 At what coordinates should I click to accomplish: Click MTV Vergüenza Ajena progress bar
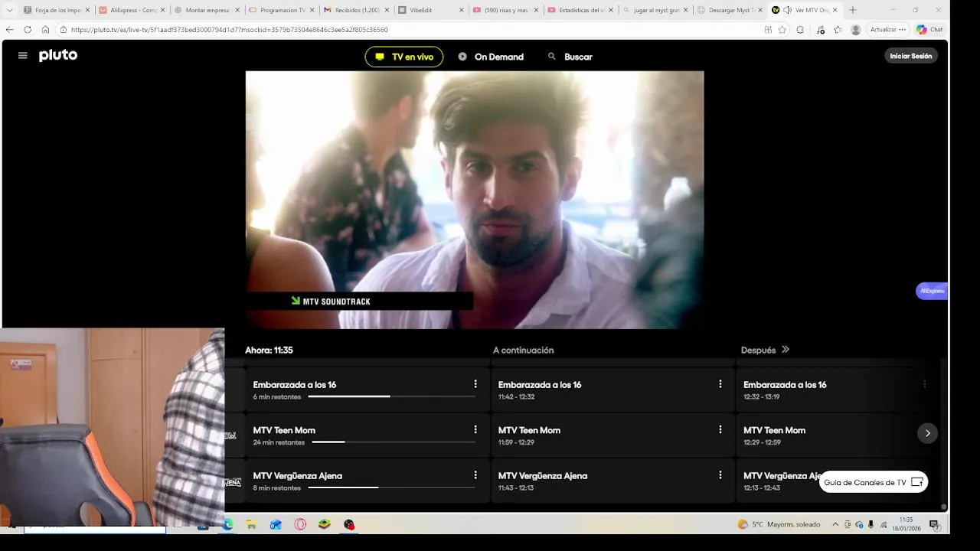coord(391,487)
